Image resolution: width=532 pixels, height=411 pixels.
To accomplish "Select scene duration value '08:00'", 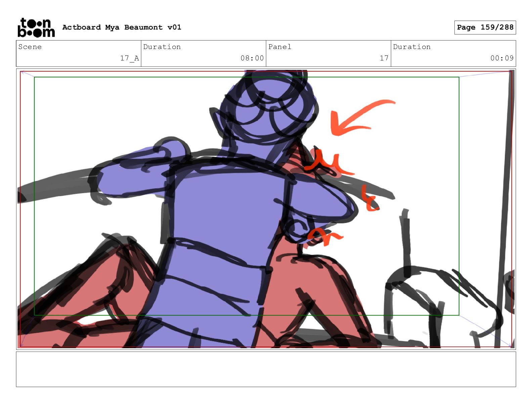I will [x=252, y=58].
